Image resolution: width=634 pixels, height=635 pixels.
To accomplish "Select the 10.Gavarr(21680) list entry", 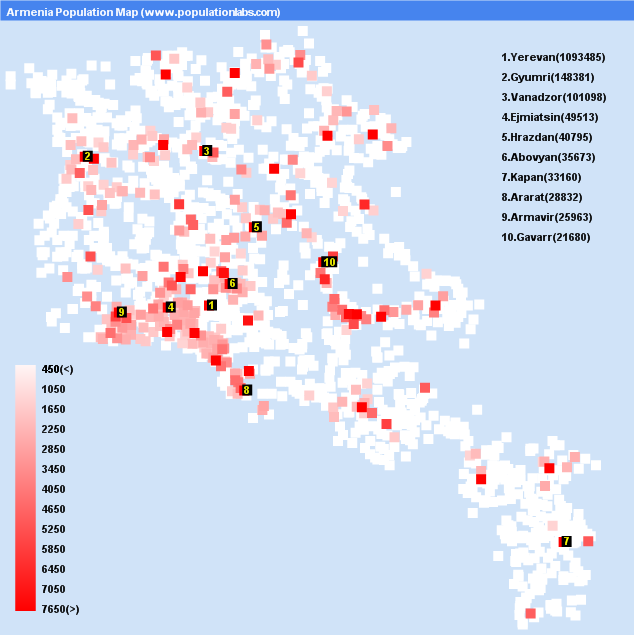I will 546,237.
